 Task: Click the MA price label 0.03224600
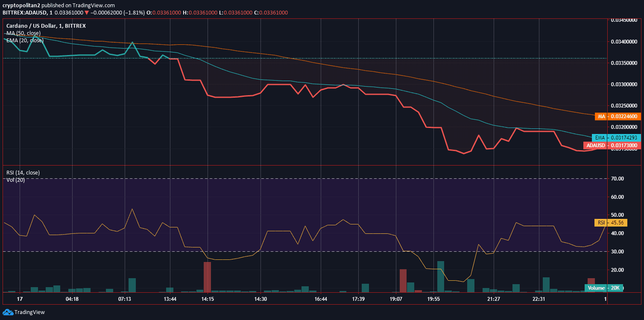coord(617,116)
